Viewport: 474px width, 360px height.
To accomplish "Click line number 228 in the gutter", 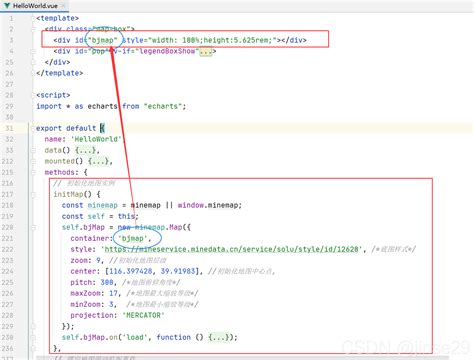I will click(x=7, y=315).
